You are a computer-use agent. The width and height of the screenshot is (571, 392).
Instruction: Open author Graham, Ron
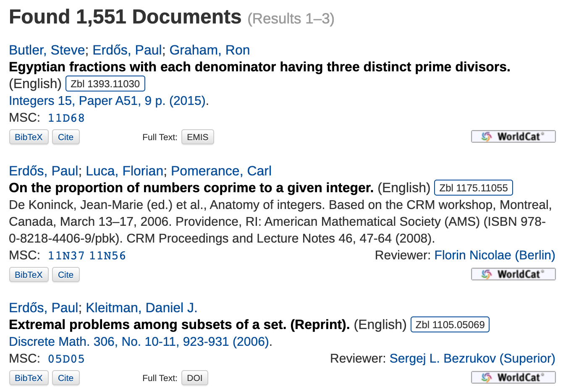pos(210,50)
